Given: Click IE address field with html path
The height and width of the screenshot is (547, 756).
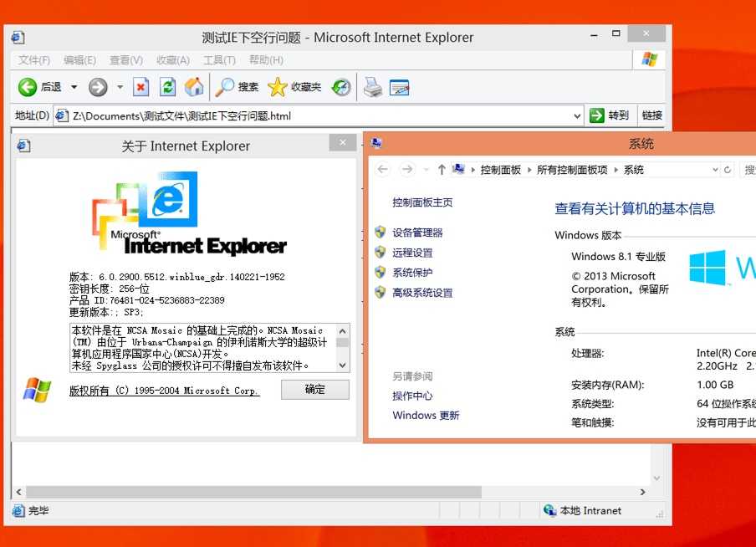Looking at the screenshot, I should pos(319,115).
